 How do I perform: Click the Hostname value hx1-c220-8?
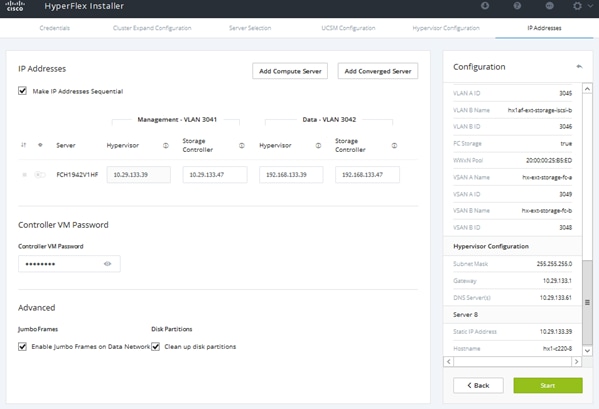557,348
